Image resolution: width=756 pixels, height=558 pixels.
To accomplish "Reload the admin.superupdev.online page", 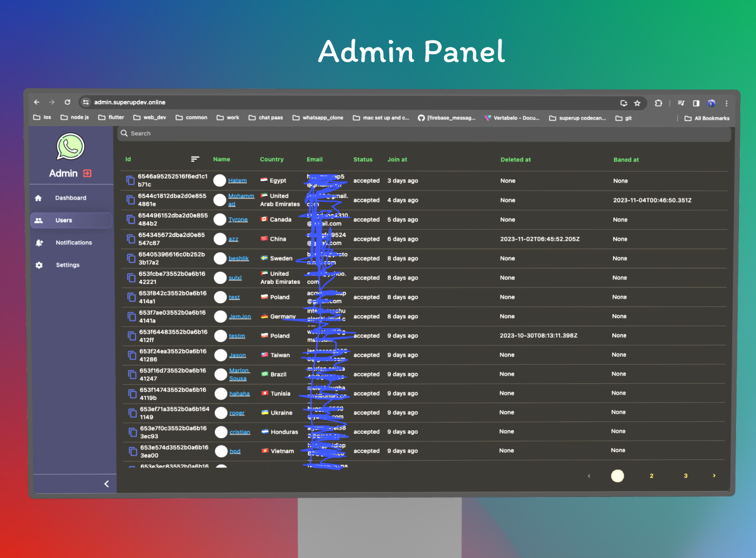I will 67,102.
